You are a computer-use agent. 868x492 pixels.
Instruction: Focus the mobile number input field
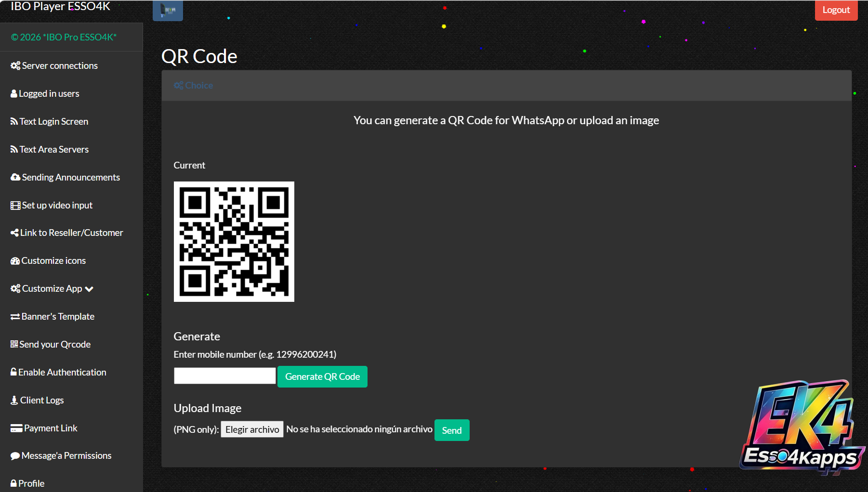click(225, 375)
